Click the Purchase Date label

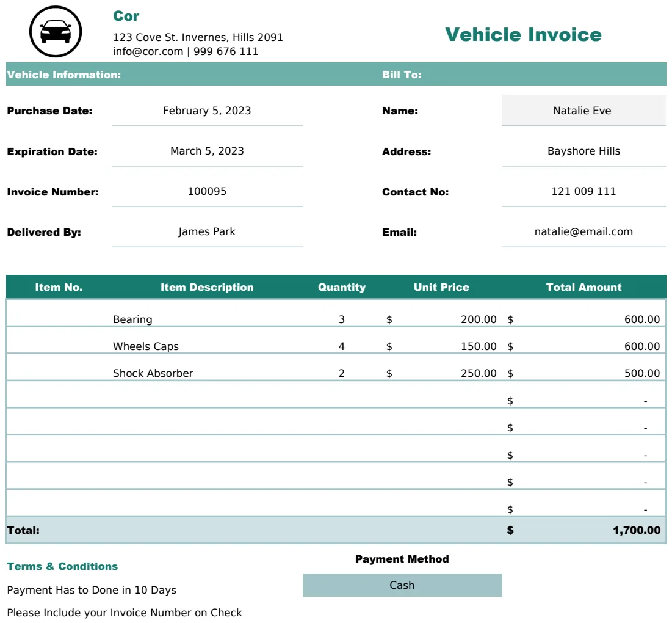click(x=49, y=111)
